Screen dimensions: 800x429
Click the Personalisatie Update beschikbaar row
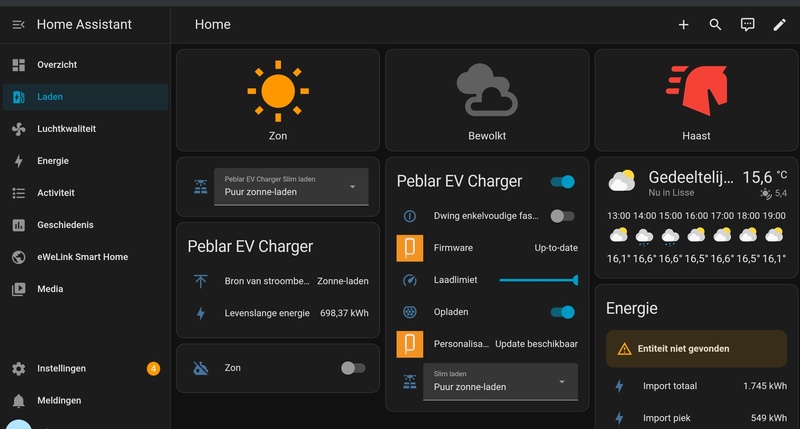pyautogui.click(x=487, y=344)
